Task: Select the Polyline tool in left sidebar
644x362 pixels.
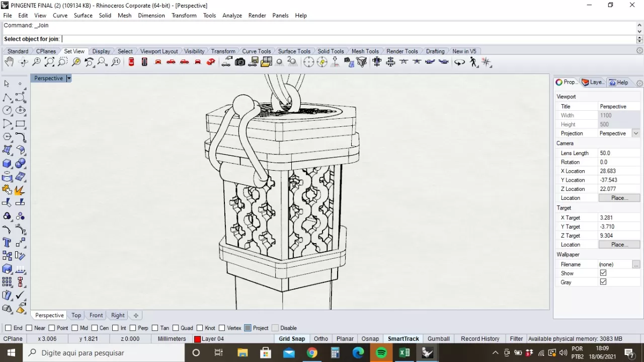Action: [7, 97]
